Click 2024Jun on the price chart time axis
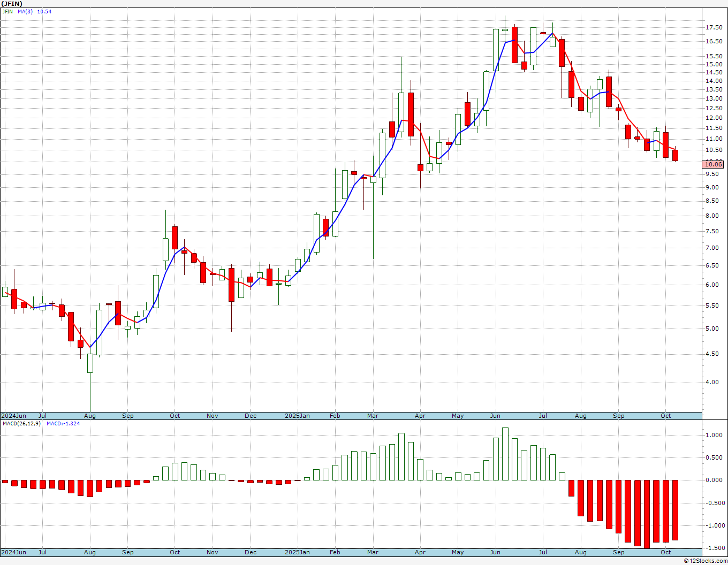 click(x=13, y=416)
